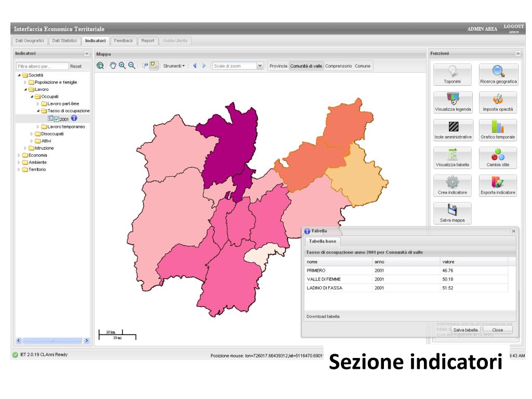
Task: Open Ricerca geografica search
Action: pos(498,74)
